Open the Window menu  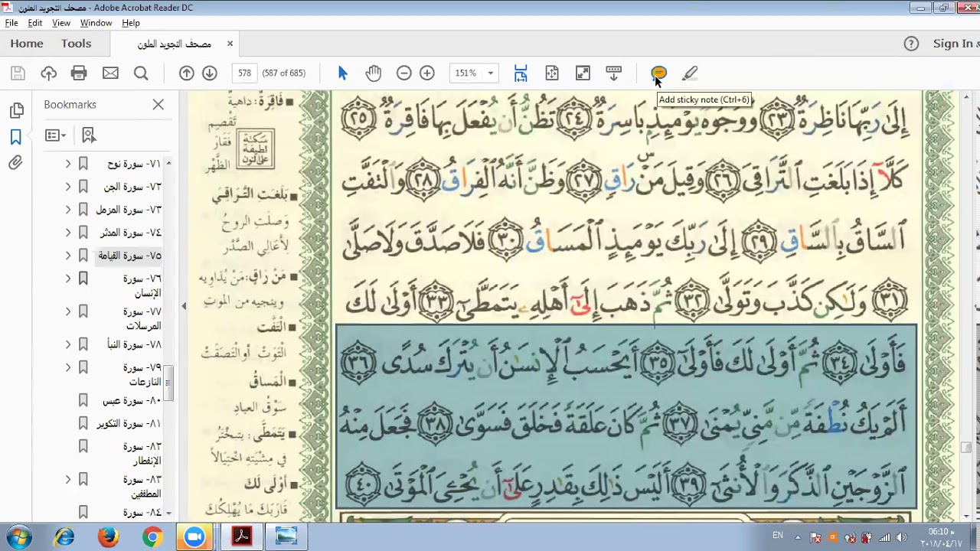click(x=96, y=23)
